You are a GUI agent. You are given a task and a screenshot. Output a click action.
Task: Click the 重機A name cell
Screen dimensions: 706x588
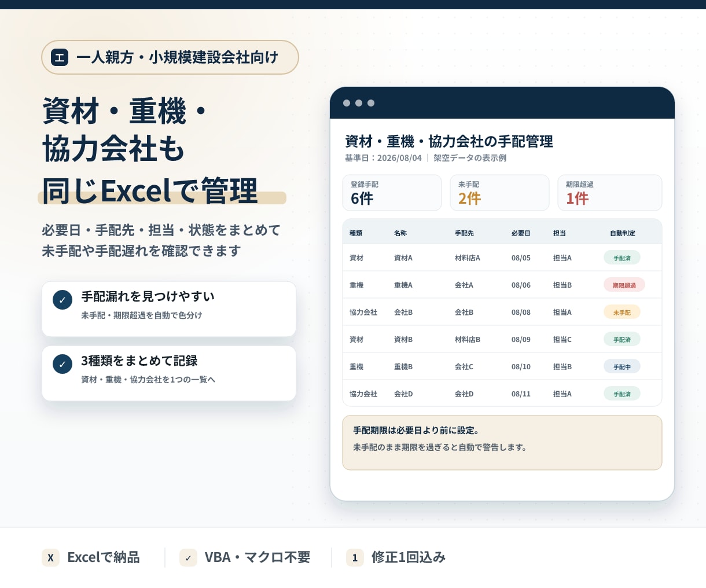pos(403,285)
